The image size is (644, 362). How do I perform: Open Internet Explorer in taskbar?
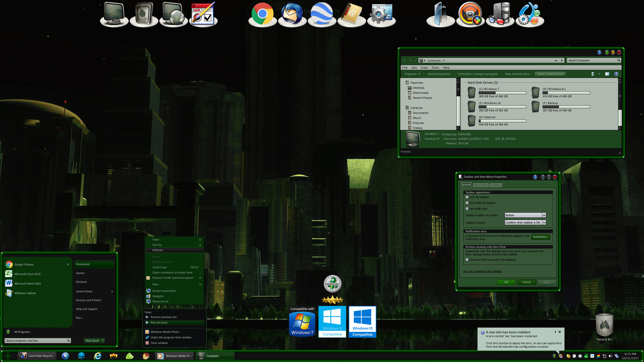click(x=98, y=356)
